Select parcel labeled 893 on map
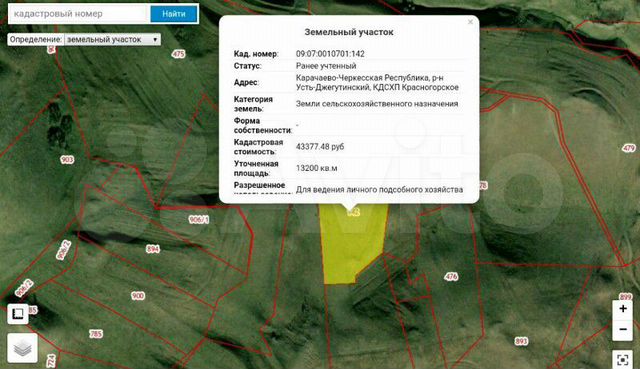 [x=521, y=341]
